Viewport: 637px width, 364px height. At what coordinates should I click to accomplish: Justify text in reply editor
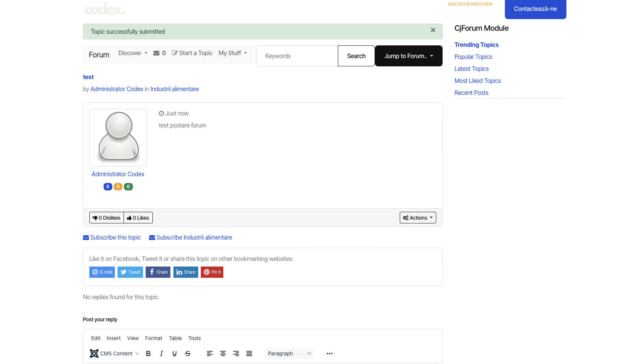tap(249, 354)
